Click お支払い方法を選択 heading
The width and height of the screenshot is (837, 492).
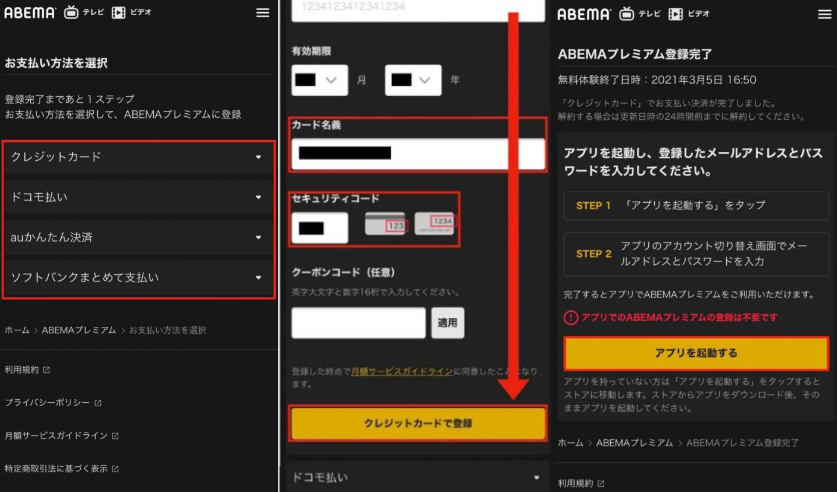click(x=56, y=63)
